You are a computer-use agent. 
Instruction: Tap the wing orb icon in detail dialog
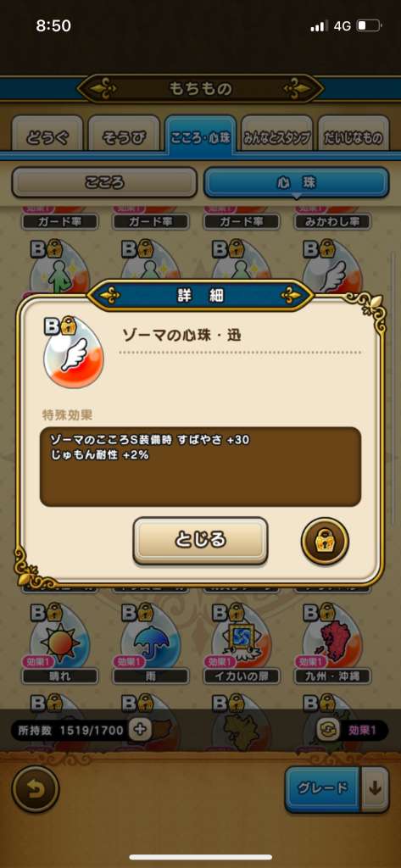click(x=73, y=354)
